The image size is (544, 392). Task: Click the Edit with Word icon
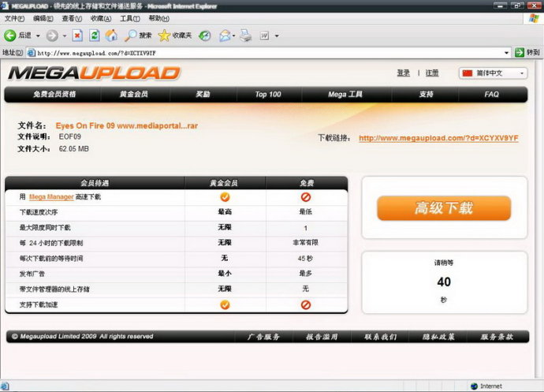click(264, 35)
